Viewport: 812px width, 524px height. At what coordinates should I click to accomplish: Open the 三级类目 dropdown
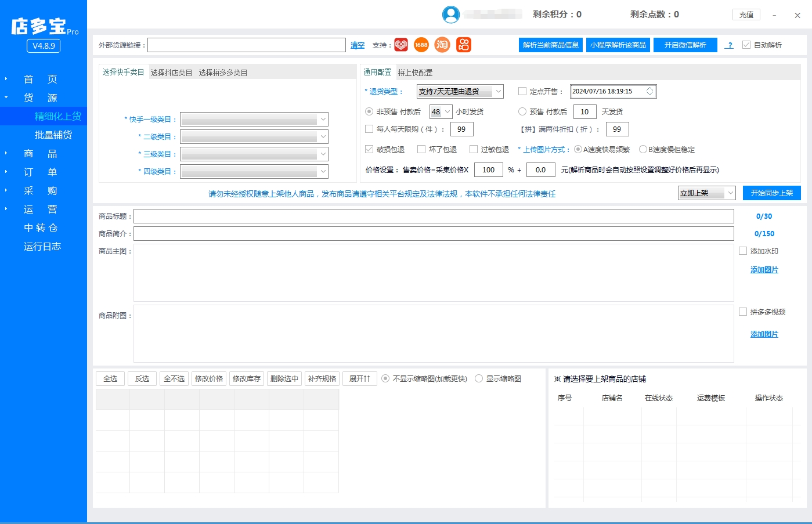[254, 154]
